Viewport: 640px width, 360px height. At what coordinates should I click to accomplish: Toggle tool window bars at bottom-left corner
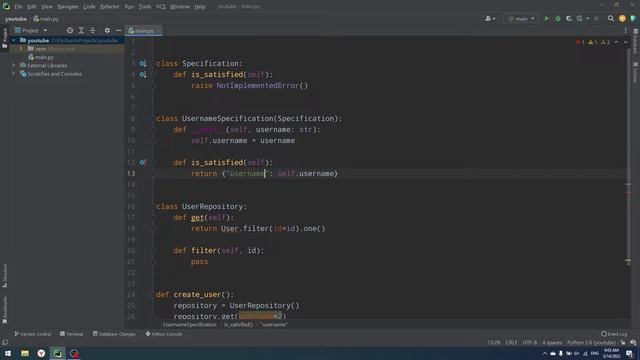click(x=5, y=342)
